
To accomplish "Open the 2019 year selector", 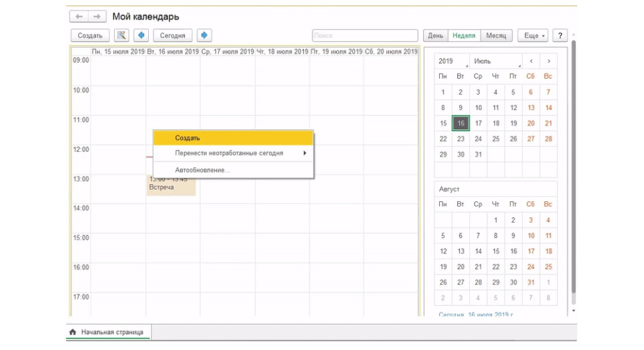I will 452,61.
